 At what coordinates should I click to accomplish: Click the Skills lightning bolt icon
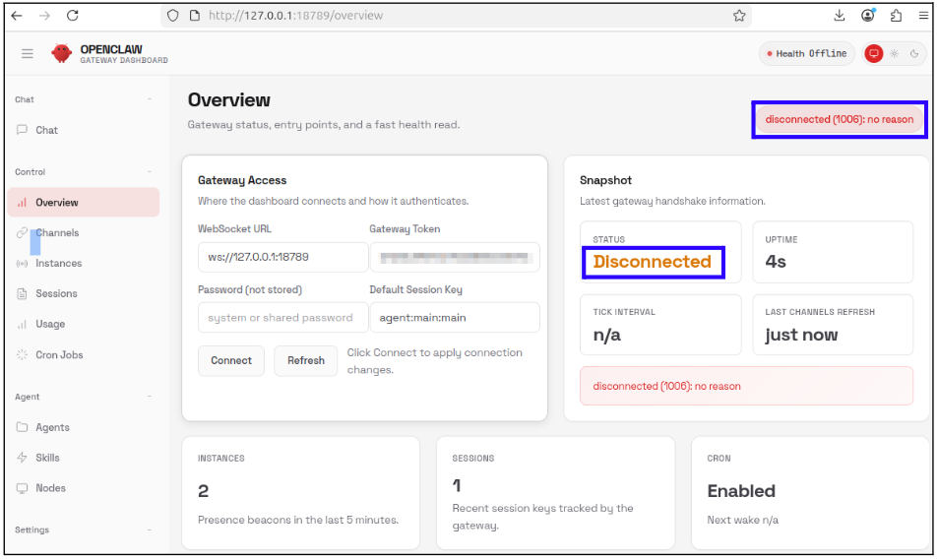click(x=22, y=458)
